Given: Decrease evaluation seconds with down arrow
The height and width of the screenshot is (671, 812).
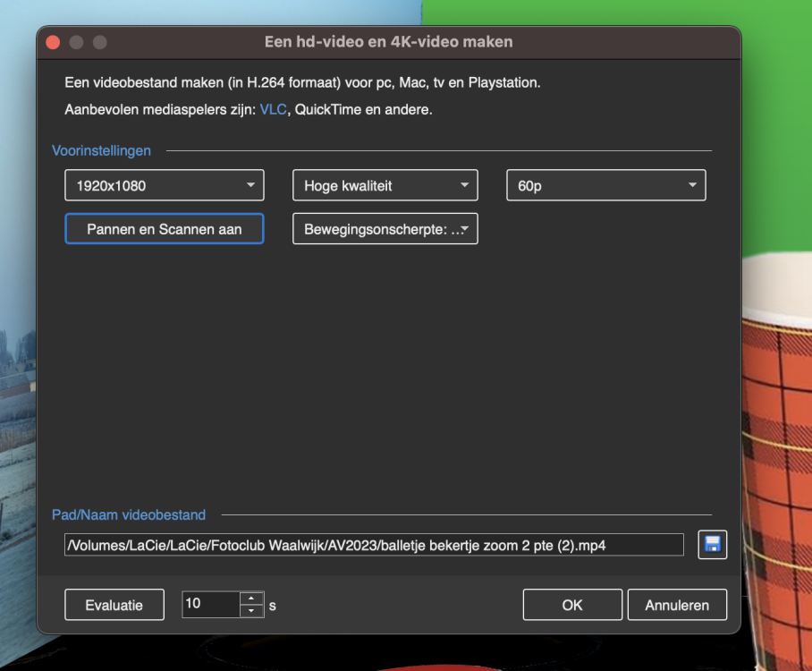Looking at the screenshot, I should point(252,611).
